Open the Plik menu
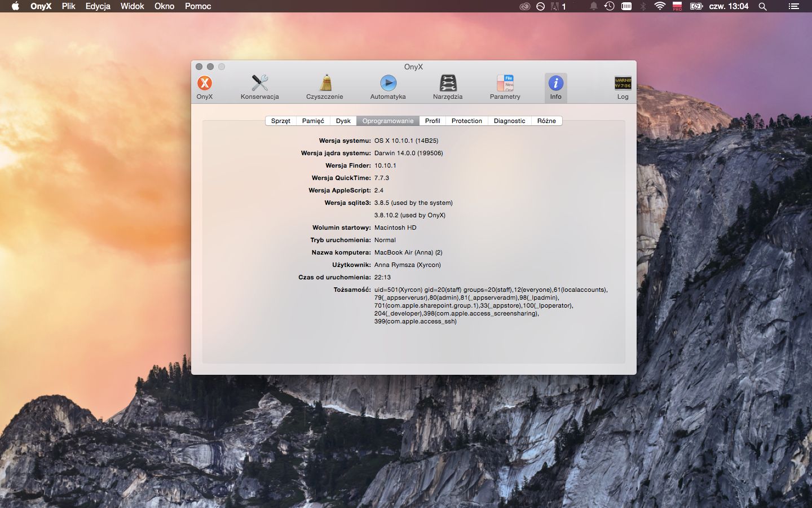812x508 pixels. tap(69, 6)
